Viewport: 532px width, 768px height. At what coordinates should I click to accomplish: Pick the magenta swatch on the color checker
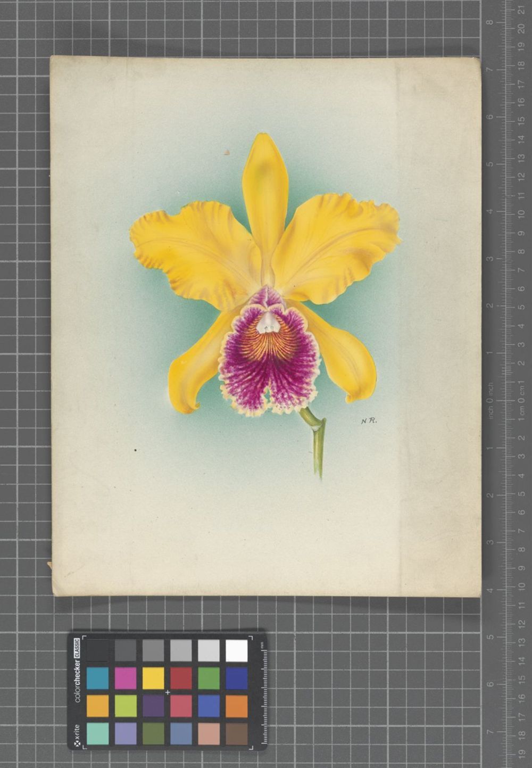125,678
